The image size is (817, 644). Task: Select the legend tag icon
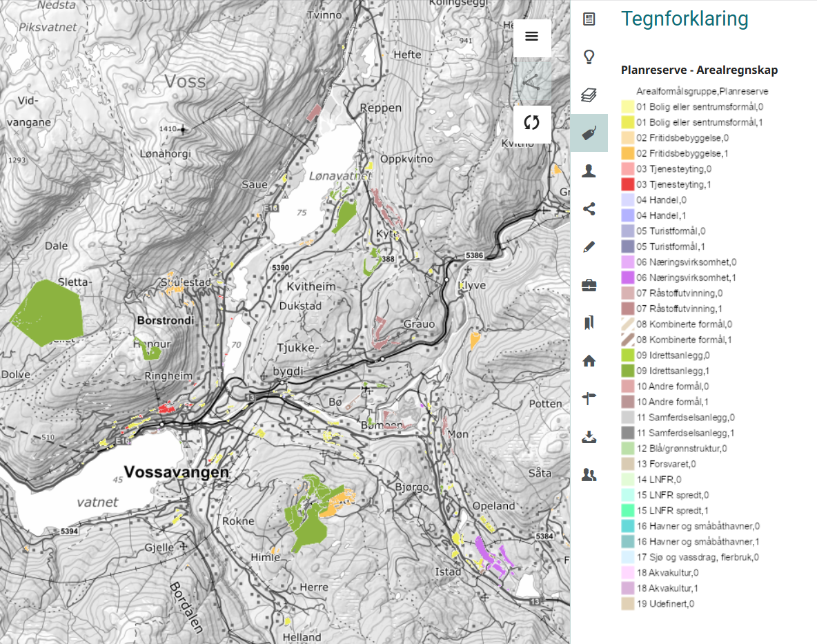pos(589,133)
